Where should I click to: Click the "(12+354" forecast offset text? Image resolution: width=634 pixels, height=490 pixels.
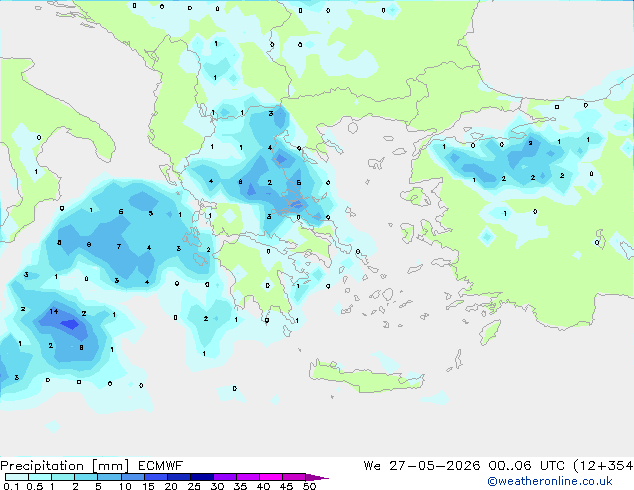click(603, 466)
